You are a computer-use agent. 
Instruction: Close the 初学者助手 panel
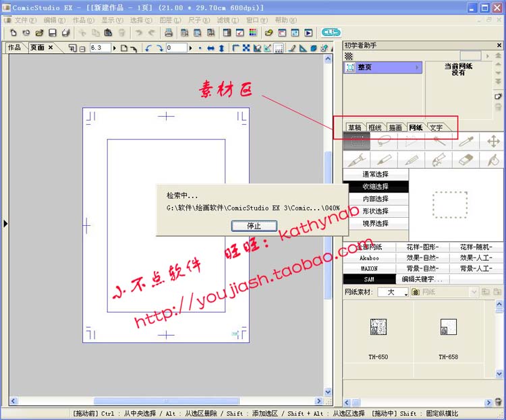[x=499, y=45]
